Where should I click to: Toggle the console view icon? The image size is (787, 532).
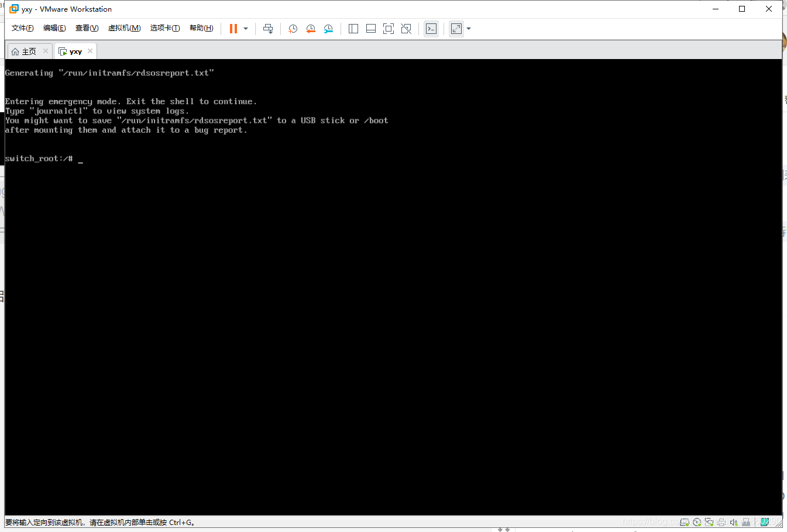pyautogui.click(x=431, y=29)
